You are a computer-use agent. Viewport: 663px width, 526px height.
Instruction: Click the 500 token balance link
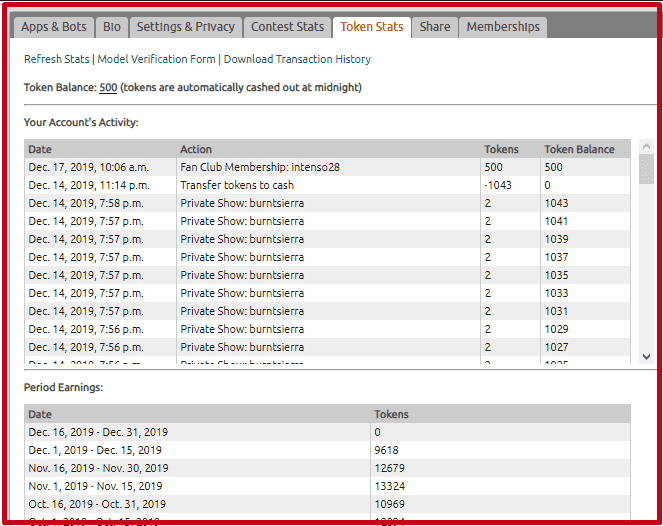point(108,88)
